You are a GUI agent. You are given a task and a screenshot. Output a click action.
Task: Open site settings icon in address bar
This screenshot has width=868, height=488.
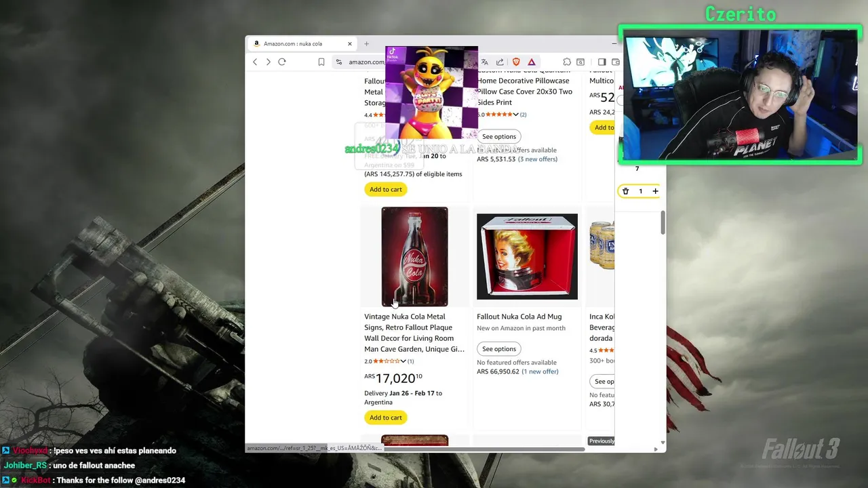339,62
